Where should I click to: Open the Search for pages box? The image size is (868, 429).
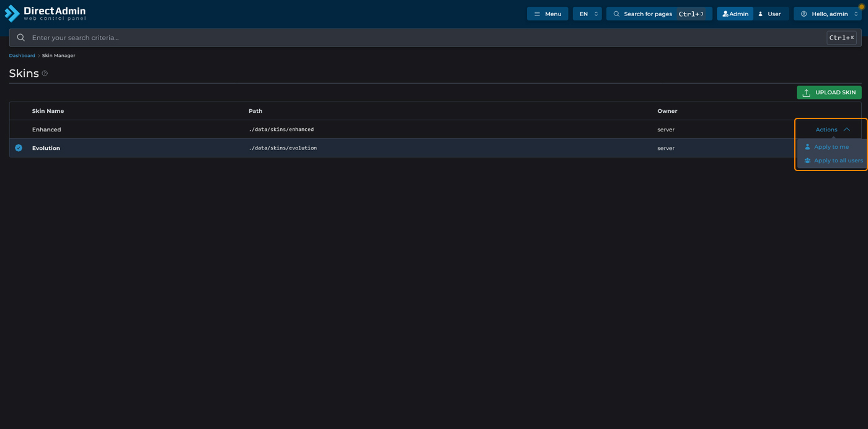point(658,14)
